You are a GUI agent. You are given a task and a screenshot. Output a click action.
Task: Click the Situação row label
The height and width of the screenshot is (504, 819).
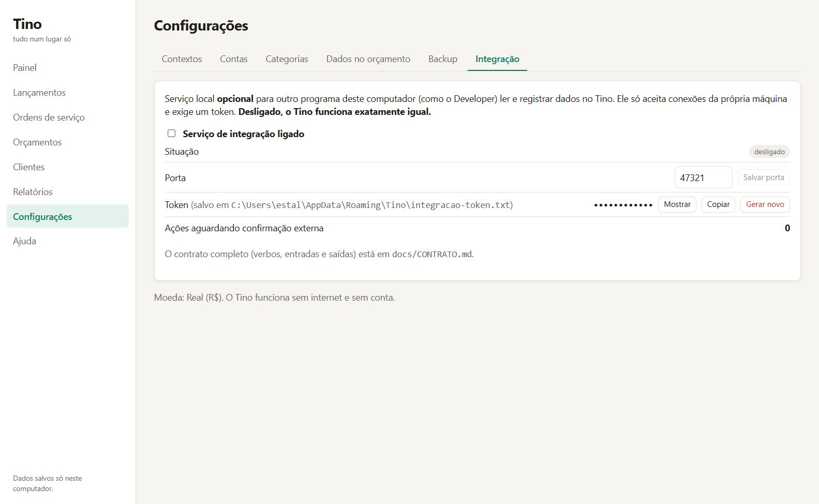[182, 152]
